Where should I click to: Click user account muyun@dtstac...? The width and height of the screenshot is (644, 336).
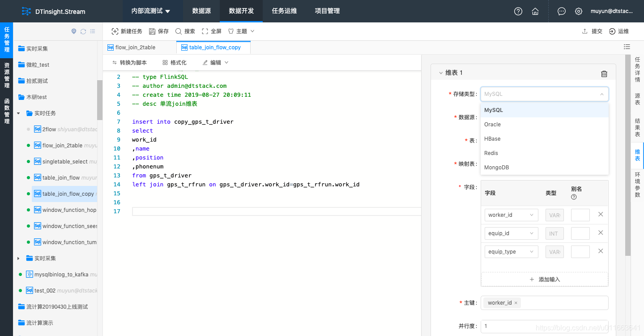point(612,11)
